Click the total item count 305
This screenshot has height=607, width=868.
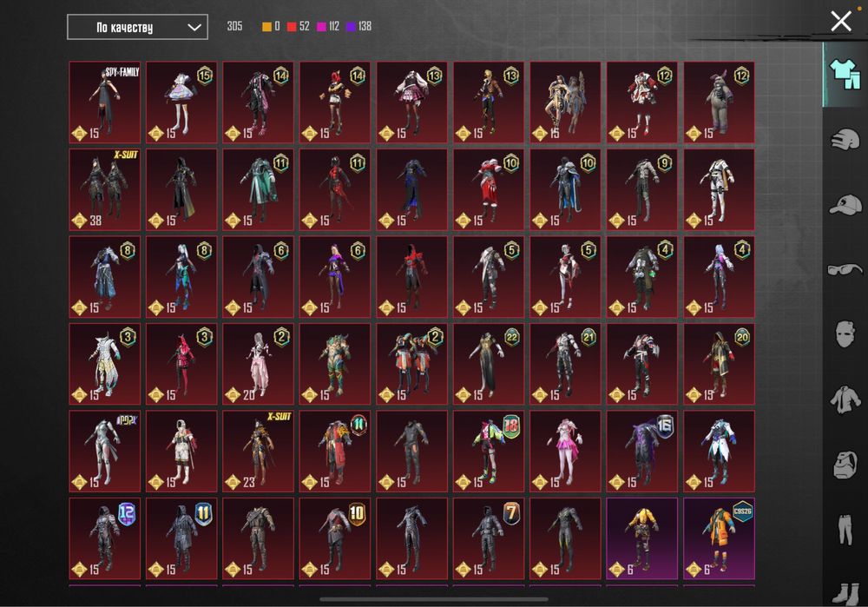click(234, 26)
